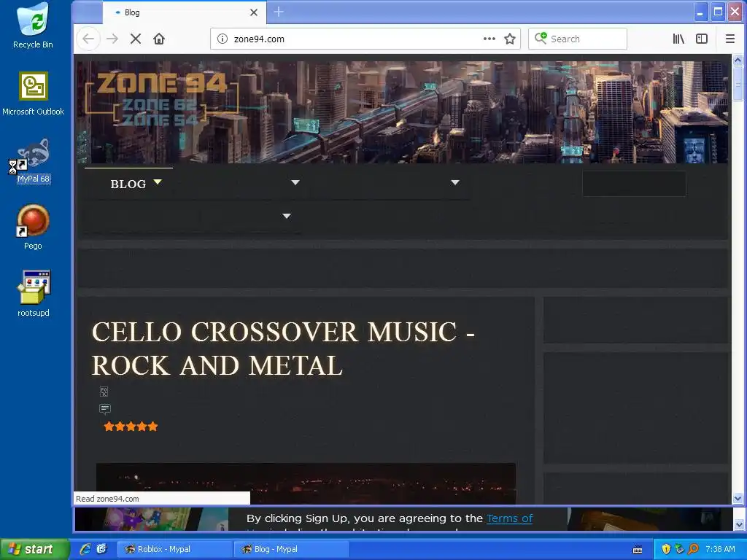Click the site's dark search field
Screen dimensions: 747x560
tap(634, 184)
